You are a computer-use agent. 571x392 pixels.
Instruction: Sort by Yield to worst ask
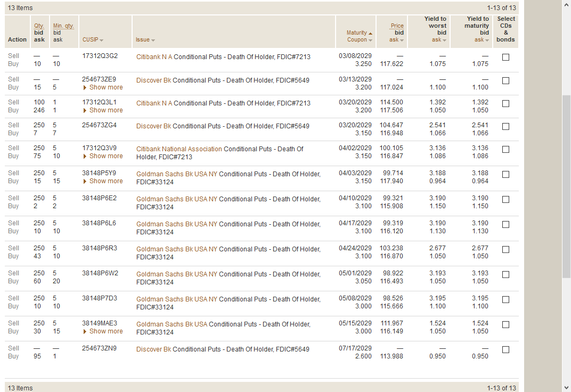pyautogui.click(x=439, y=39)
